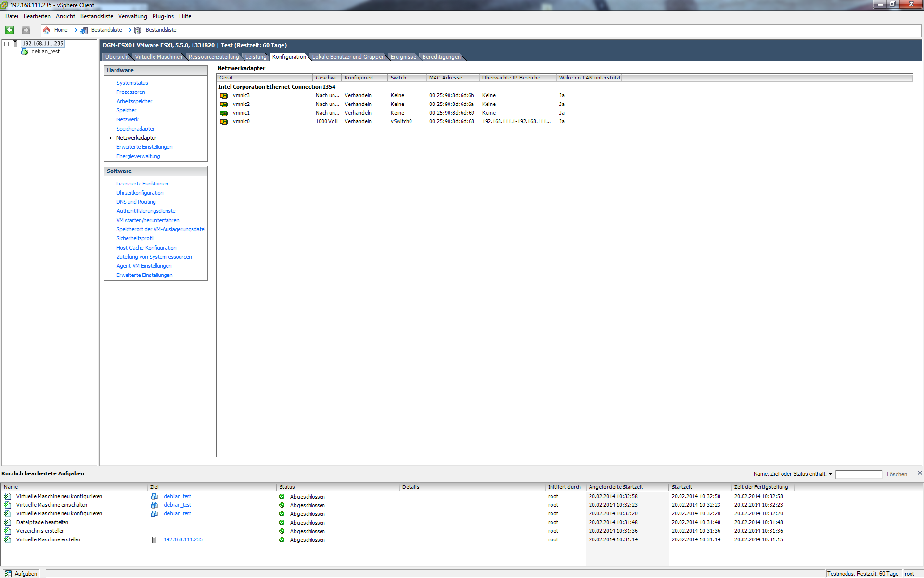Switch to the Virtuelle Maschinen tab

(x=158, y=57)
